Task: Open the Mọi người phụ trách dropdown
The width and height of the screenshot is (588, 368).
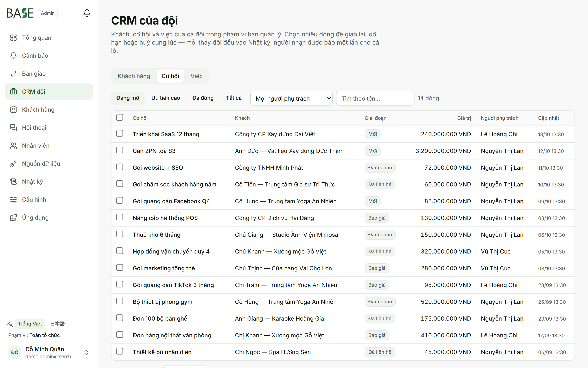Action: click(291, 98)
